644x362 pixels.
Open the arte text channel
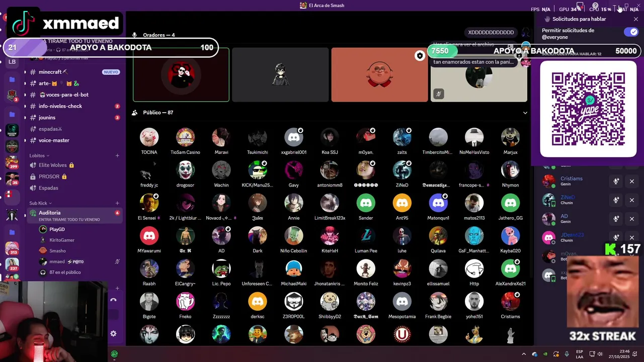tap(74, 83)
